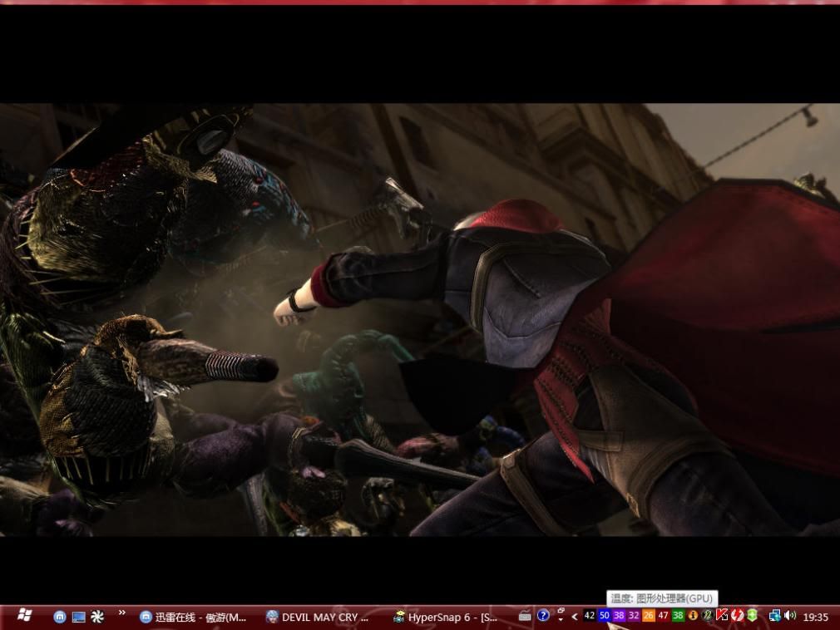
Task: Open the Kaspersky tray icon
Action: click(x=722, y=616)
